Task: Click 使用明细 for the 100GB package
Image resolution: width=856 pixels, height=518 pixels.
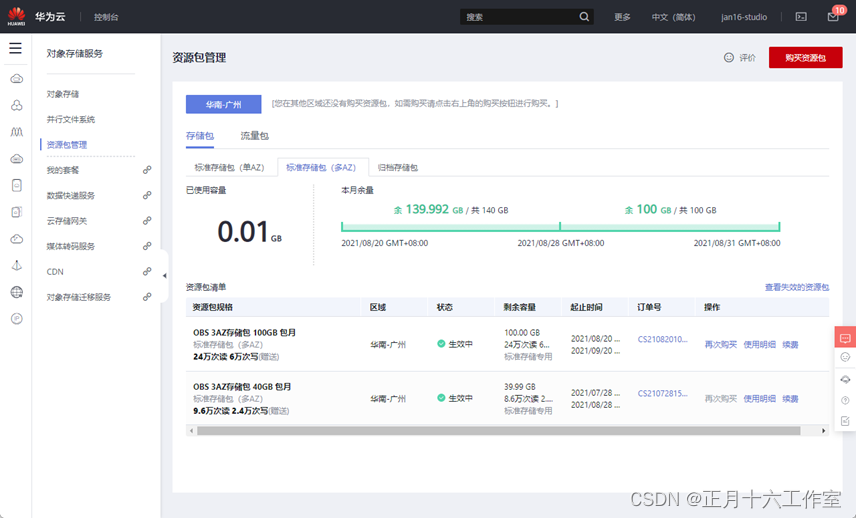Action: [759, 344]
